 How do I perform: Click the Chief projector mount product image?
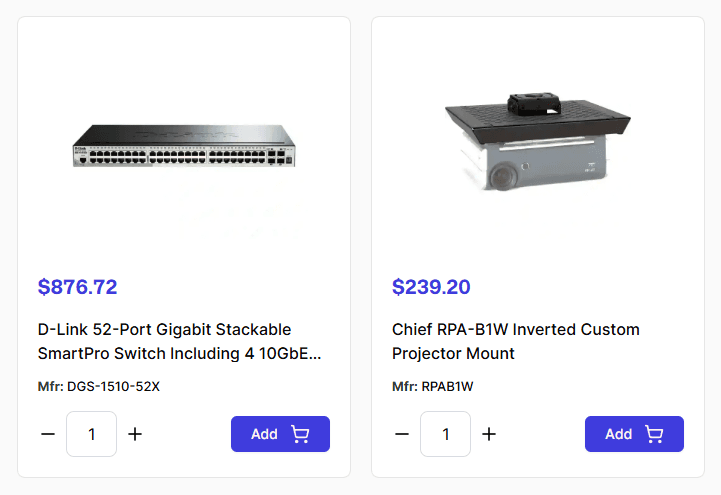[538, 139]
